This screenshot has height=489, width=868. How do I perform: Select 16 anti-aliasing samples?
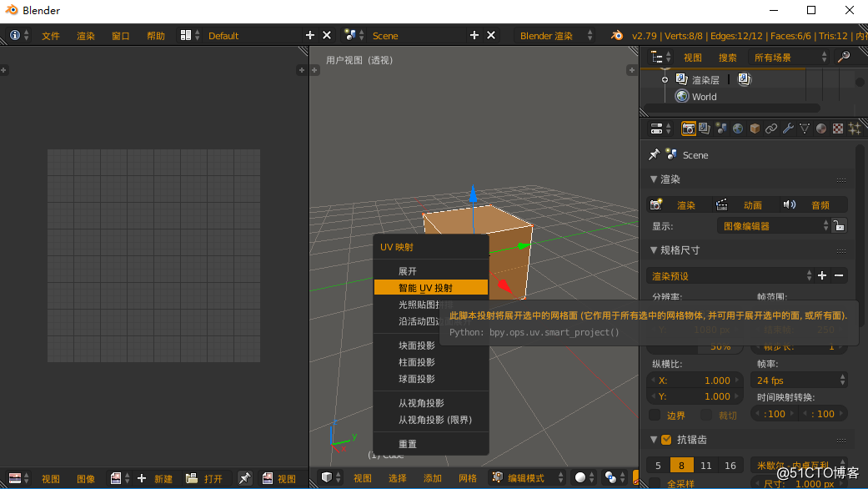pos(730,465)
